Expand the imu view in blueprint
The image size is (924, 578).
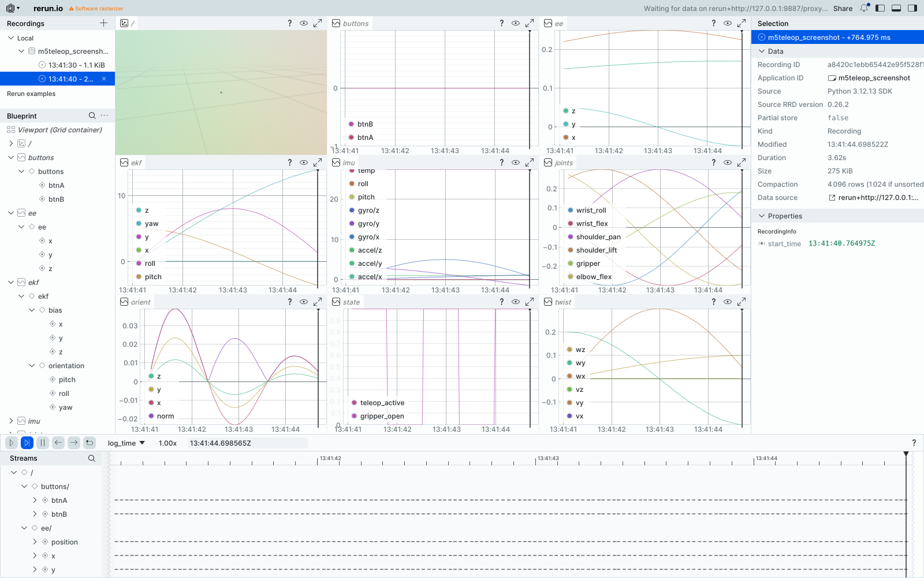pos(11,421)
